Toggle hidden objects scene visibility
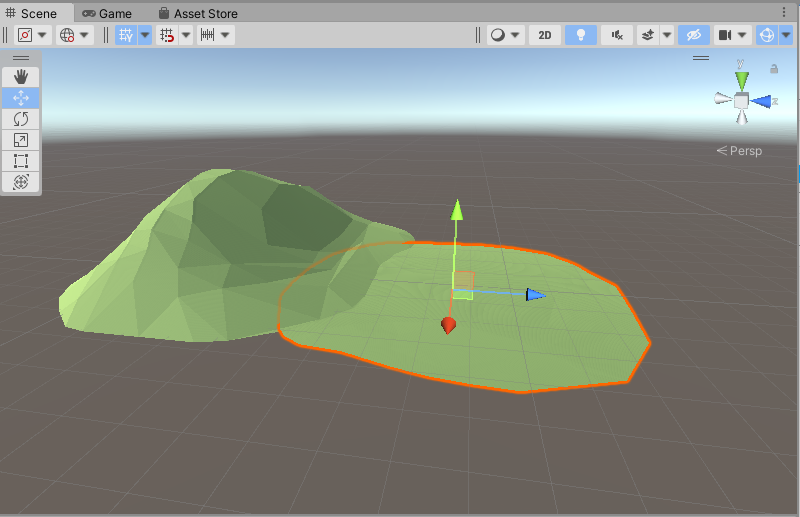The height and width of the screenshot is (517, 800). click(x=694, y=35)
